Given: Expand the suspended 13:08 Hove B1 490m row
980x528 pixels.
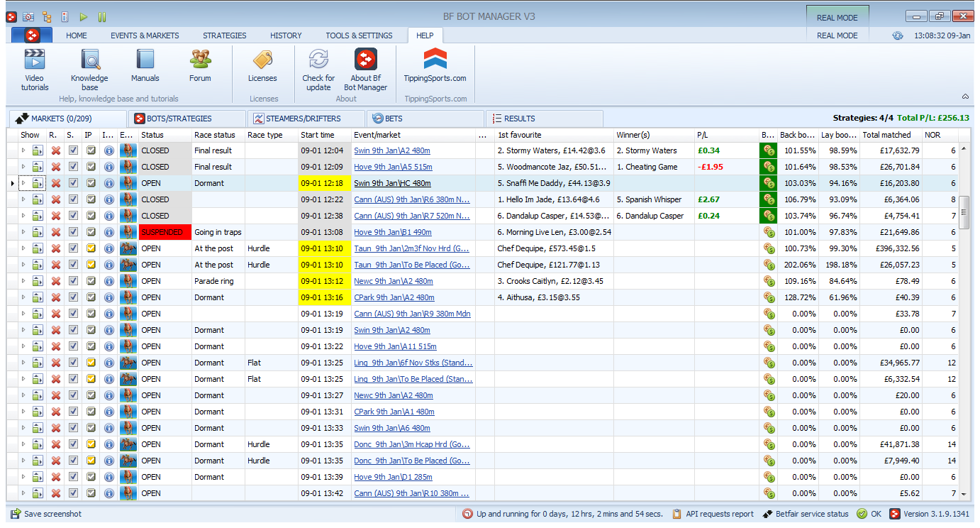Looking at the screenshot, I should tap(23, 232).
